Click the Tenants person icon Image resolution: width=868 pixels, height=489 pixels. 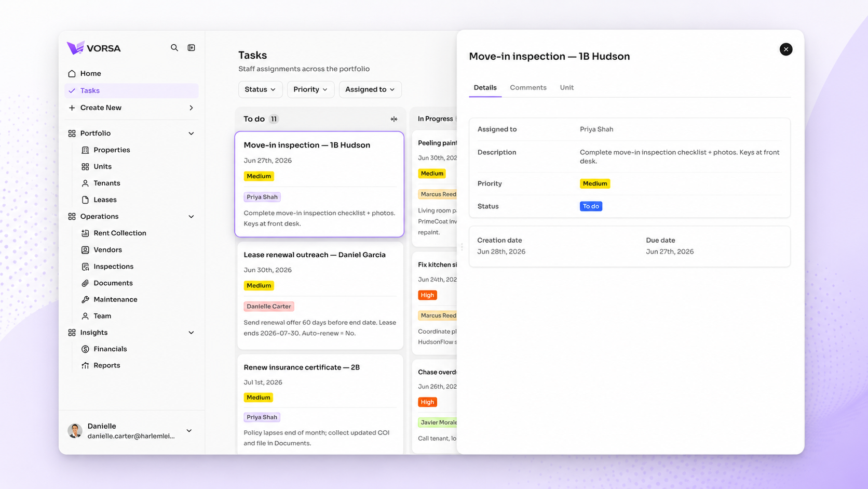85,183
